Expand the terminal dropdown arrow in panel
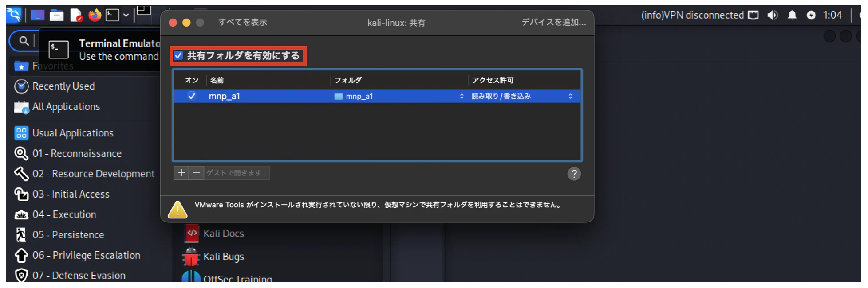 [x=126, y=16]
